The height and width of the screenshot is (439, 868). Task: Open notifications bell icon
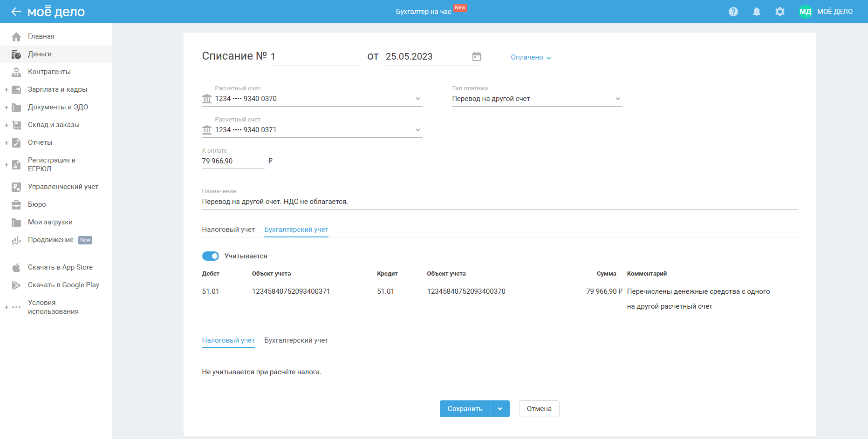[x=756, y=12]
